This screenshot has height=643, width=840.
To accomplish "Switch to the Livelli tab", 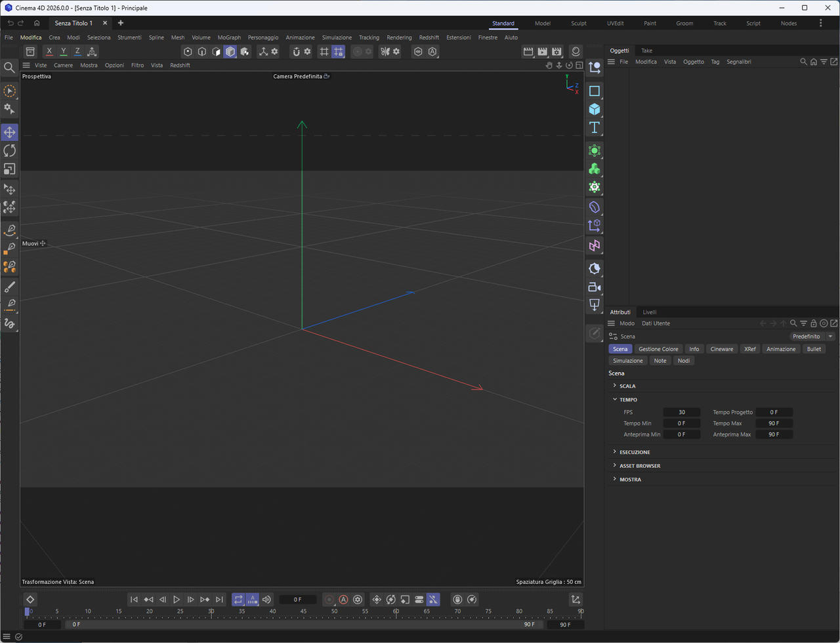I will (x=649, y=312).
